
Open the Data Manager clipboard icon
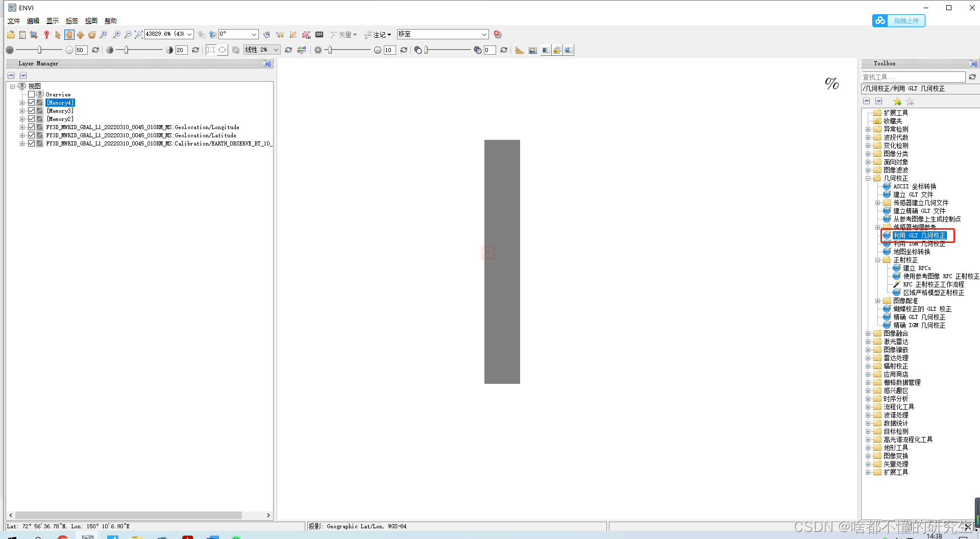(x=22, y=35)
